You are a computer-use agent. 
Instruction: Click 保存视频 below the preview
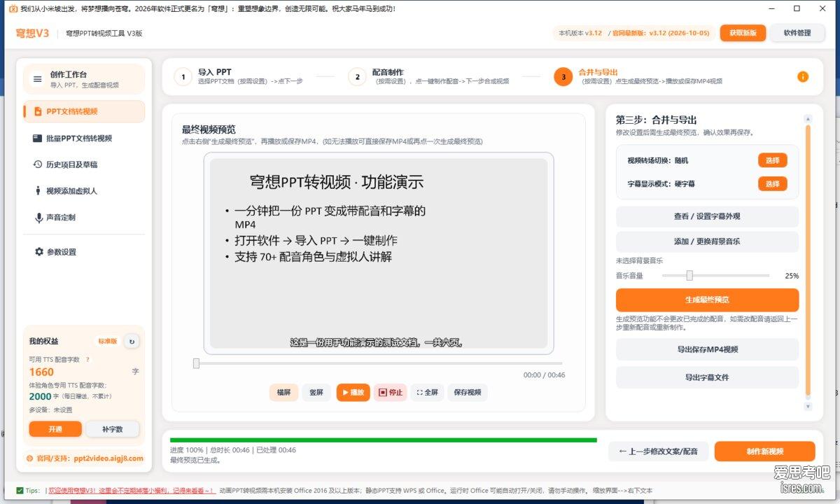point(468,393)
